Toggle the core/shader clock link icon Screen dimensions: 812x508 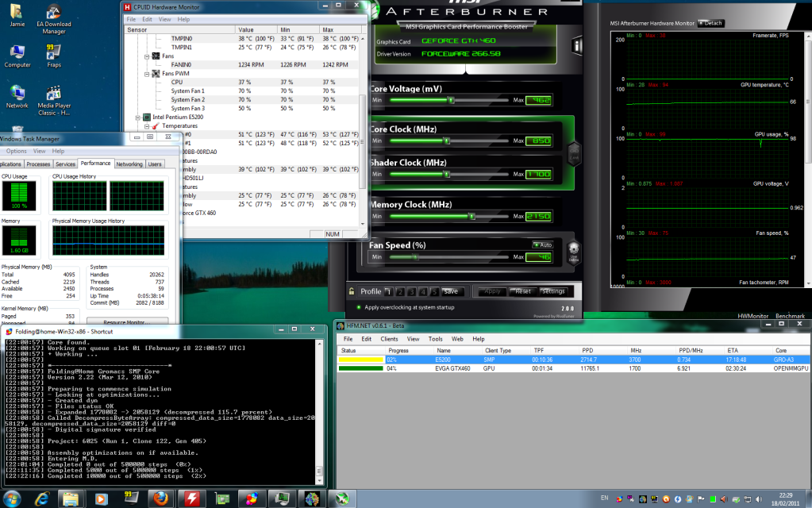click(574, 153)
